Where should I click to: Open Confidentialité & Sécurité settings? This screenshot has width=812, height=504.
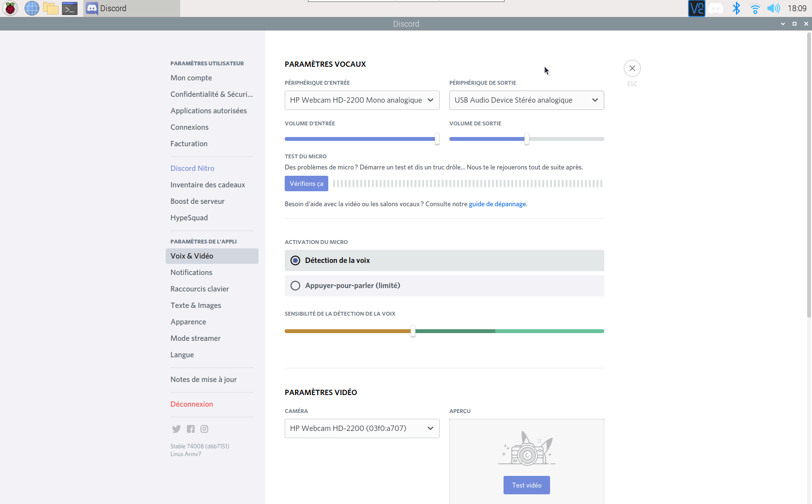[x=212, y=94]
